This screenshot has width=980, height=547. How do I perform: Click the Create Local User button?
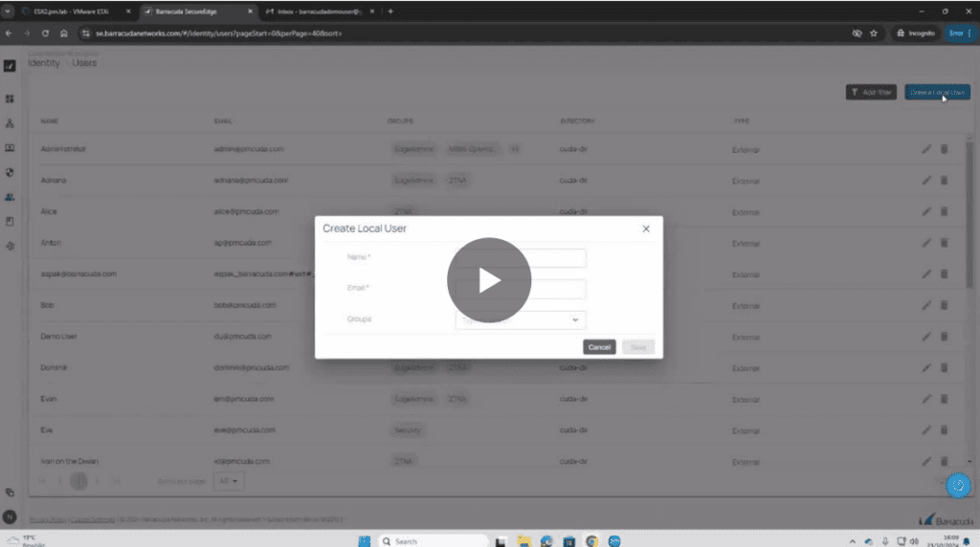pos(936,93)
